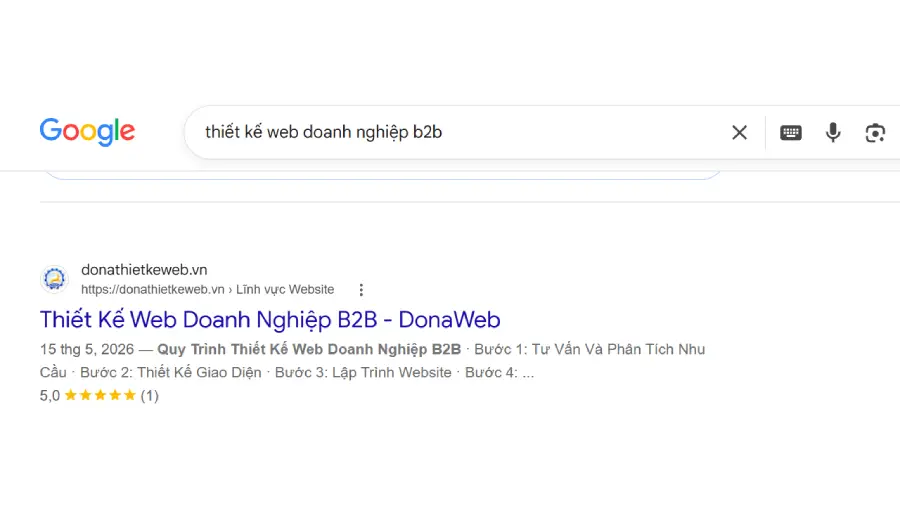
Task: Click snippet text Bước 2: Thiết Kế Giao Diện
Action: (x=170, y=372)
